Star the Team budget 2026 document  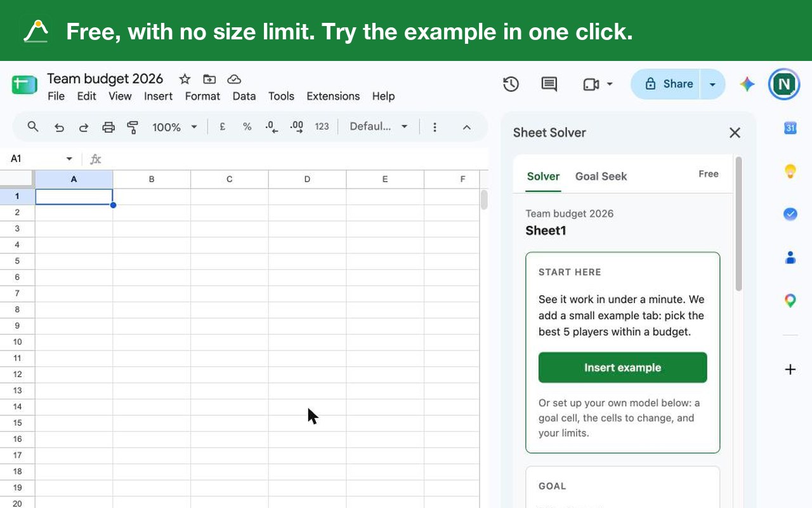pos(185,79)
